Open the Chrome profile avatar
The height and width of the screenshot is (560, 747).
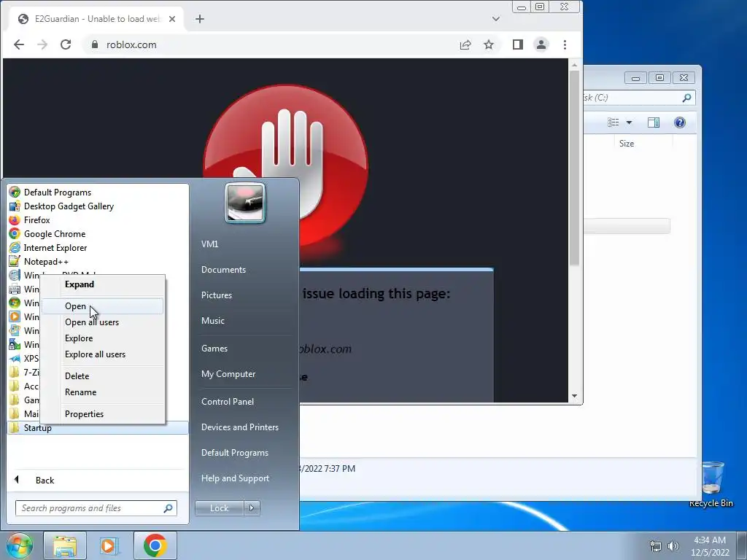[x=541, y=44]
